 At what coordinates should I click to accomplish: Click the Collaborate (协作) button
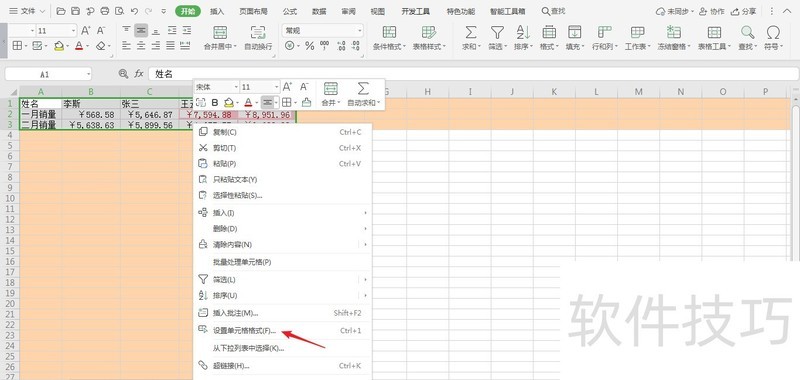(711, 11)
